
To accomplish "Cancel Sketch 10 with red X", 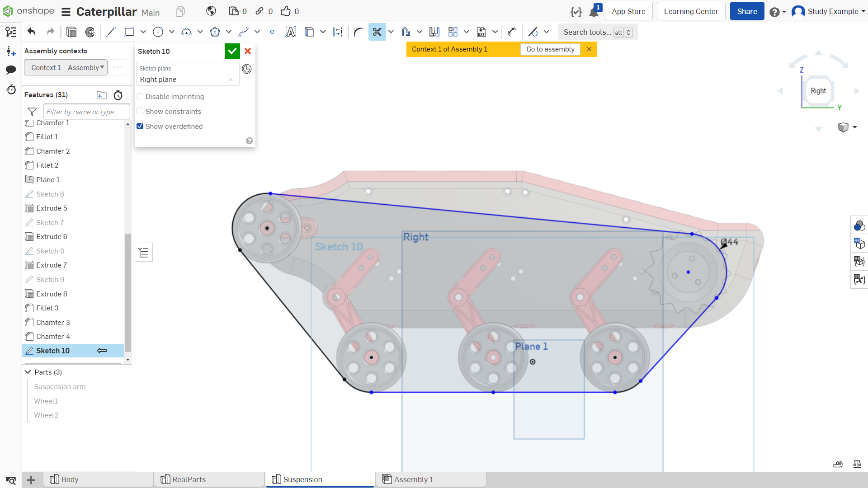I will pos(248,51).
